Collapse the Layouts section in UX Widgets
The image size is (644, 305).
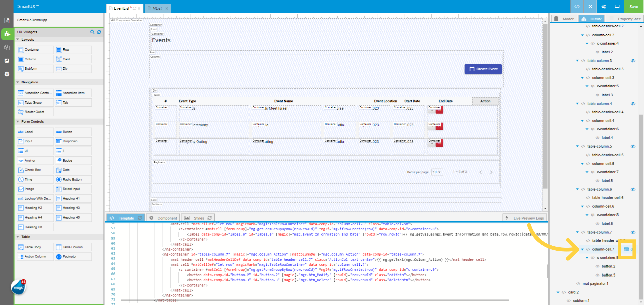[x=18, y=39]
